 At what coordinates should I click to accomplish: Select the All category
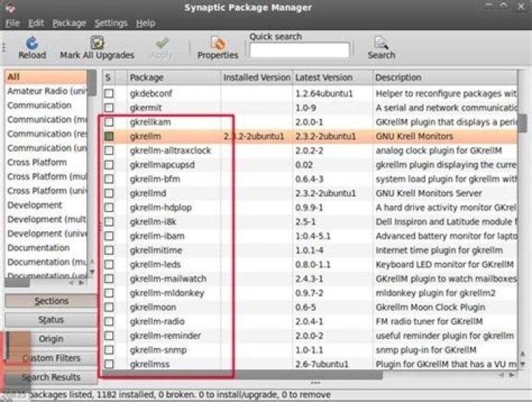click(x=46, y=77)
